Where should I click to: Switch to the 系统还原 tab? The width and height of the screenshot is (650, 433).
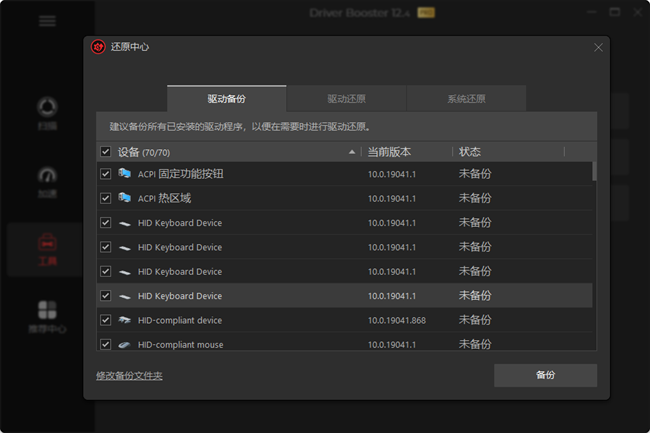point(466,99)
